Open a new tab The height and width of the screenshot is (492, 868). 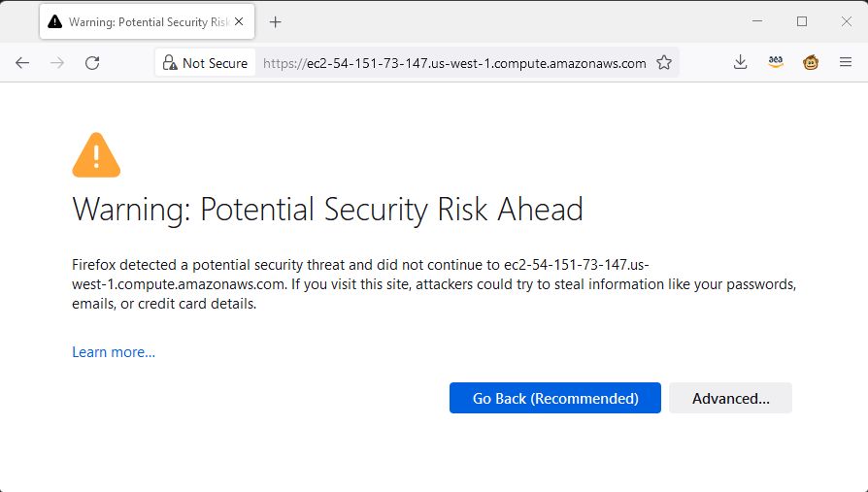pyautogui.click(x=275, y=22)
